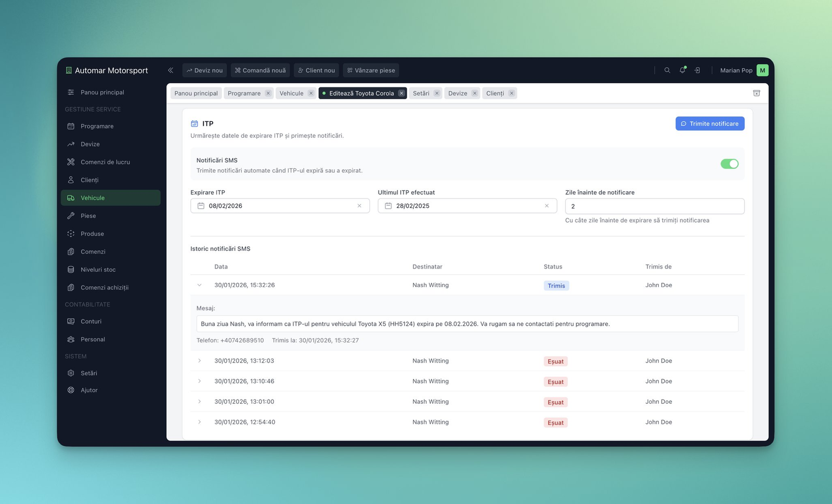Open Piese in the sidebar
The height and width of the screenshot is (504, 832).
click(x=110, y=216)
